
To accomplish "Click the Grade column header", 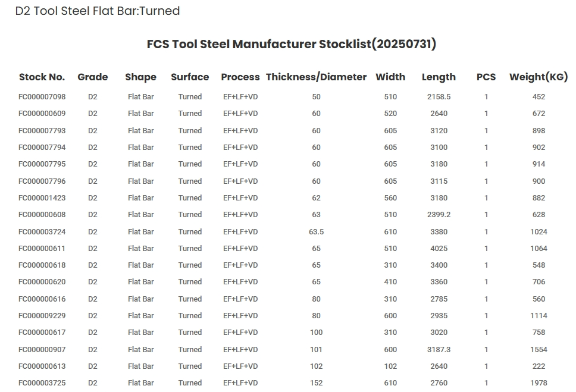I will point(93,77).
